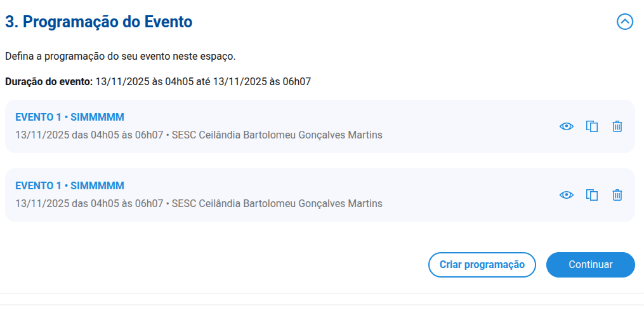Click the eye icon on the second event
Viewport: 644px width, 315px height.
click(x=566, y=195)
